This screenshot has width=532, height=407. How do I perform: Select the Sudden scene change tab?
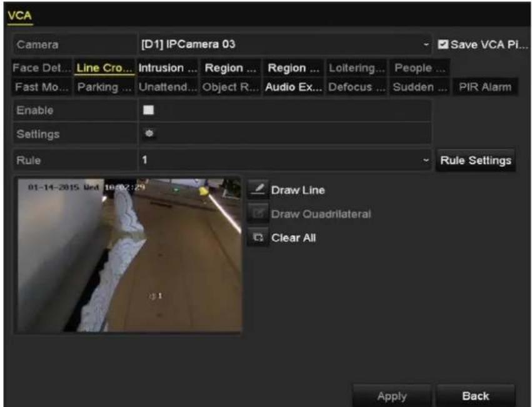click(x=419, y=87)
